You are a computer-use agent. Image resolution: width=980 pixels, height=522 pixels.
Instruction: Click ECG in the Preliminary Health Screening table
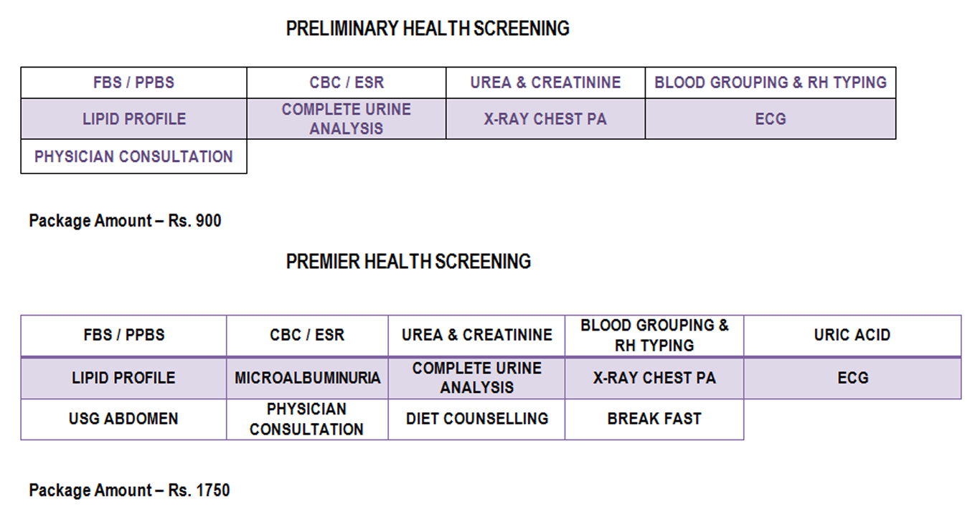coord(770,119)
